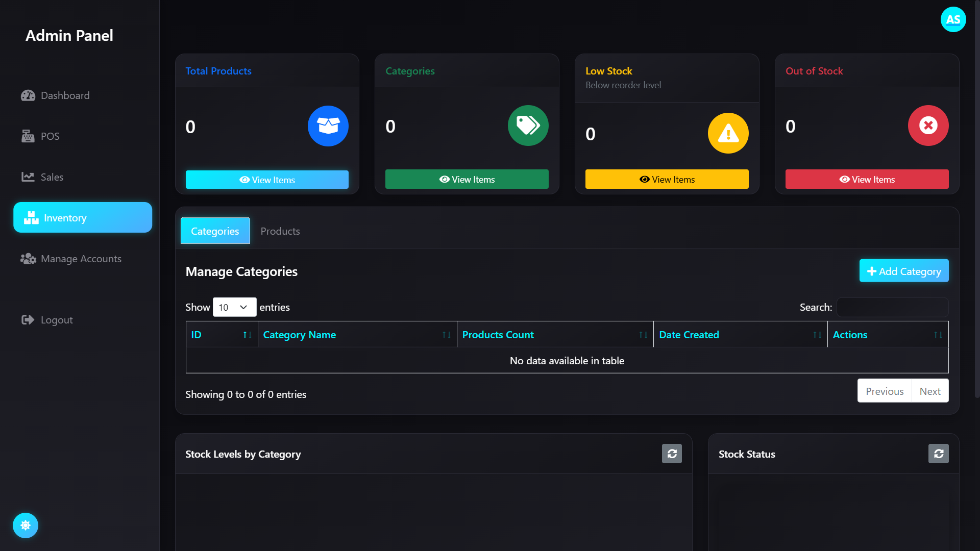
Task: Open the AS user avatar menu
Action: 953,19
